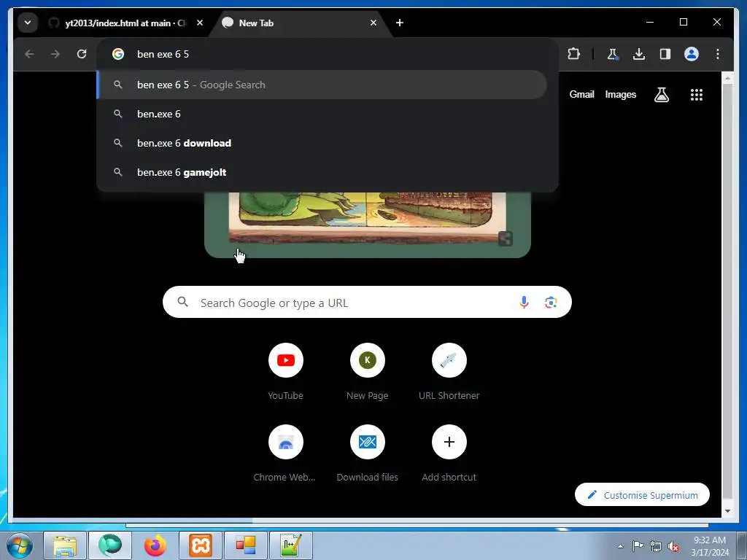
Task: Share the Google doodle
Action: 506,238
